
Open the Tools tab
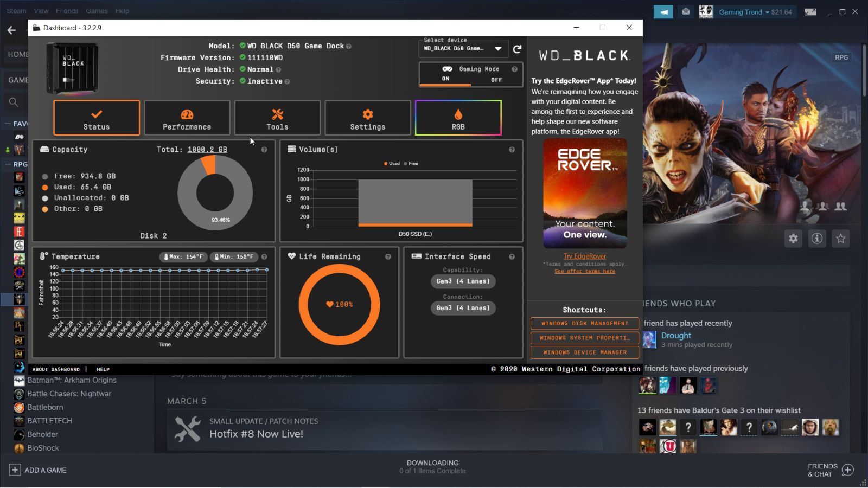pyautogui.click(x=277, y=118)
